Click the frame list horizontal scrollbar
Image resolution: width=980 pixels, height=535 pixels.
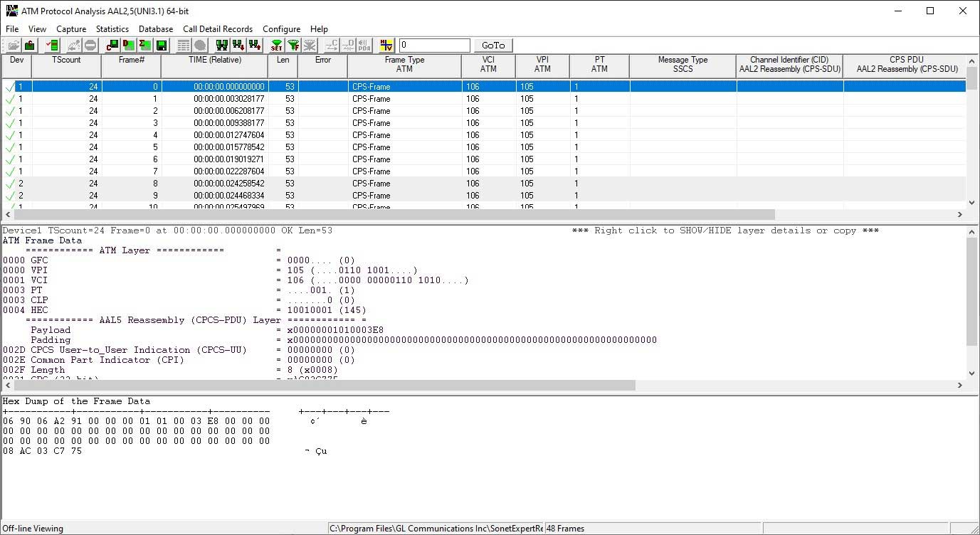click(394, 214)
